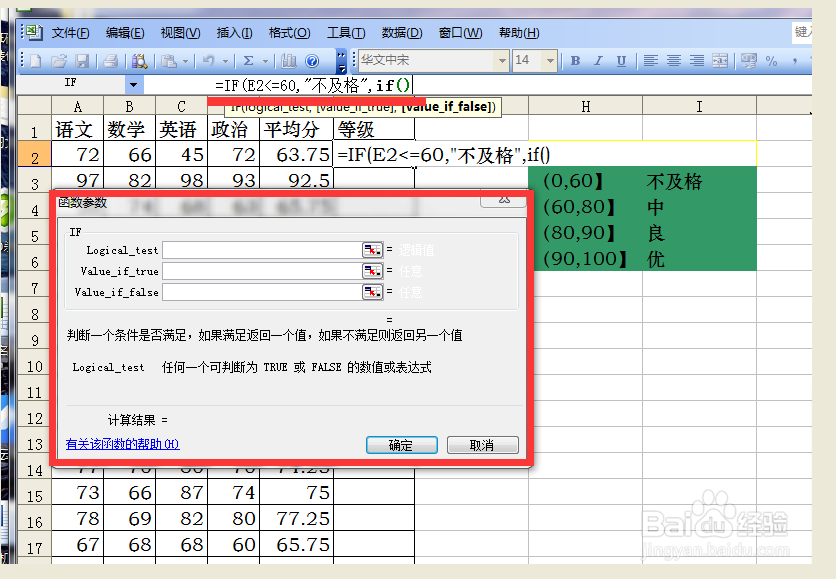Toggle italic formatting
This screenshot has height=579, width=836.
tap(598, 61)
